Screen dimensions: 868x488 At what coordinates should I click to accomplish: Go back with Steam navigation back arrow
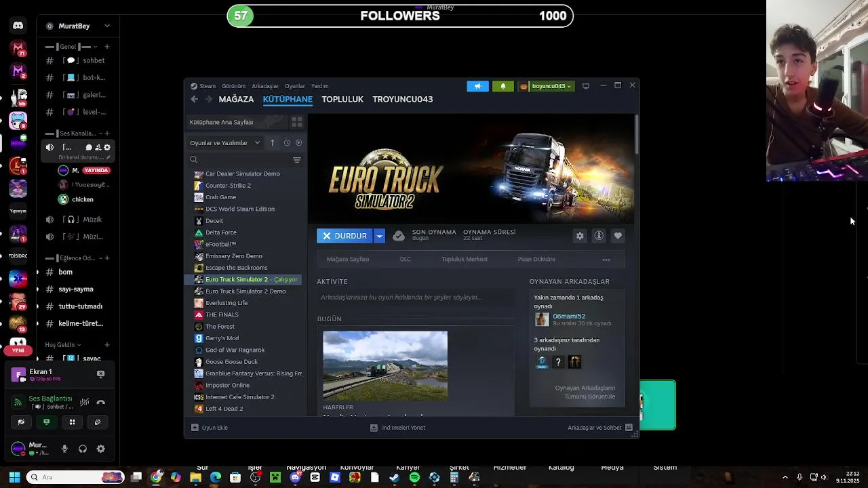(x=195, y=100)
